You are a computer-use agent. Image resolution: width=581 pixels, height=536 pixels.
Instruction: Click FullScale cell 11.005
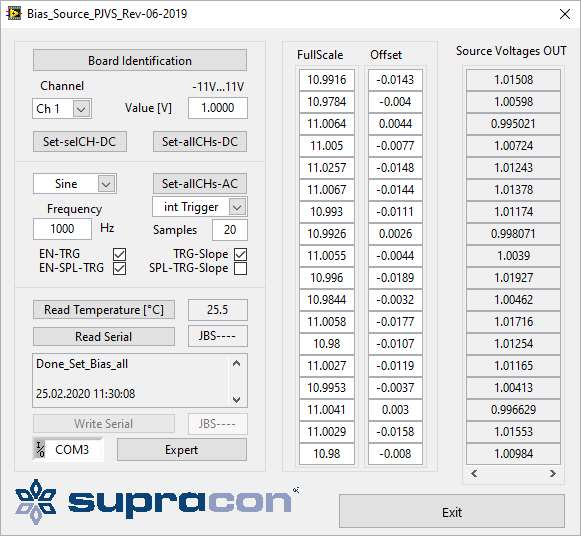(327, 146)
